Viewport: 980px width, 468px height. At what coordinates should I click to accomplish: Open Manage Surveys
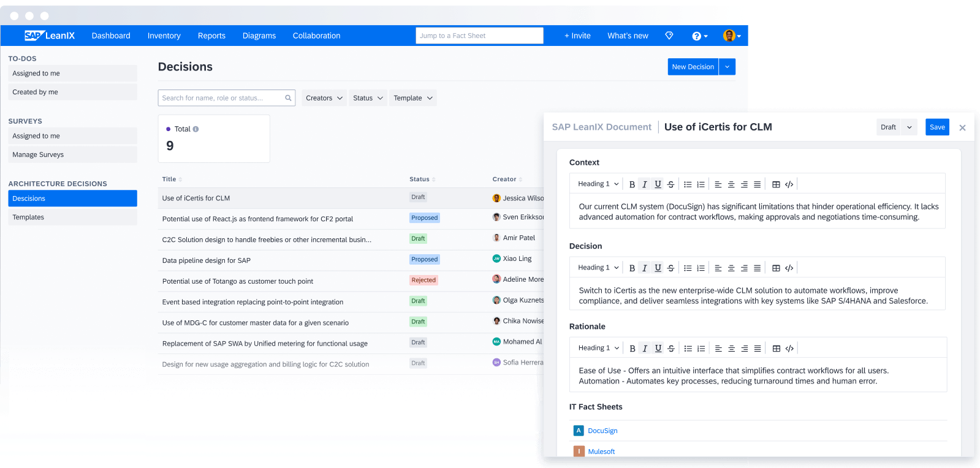(72, 155)
